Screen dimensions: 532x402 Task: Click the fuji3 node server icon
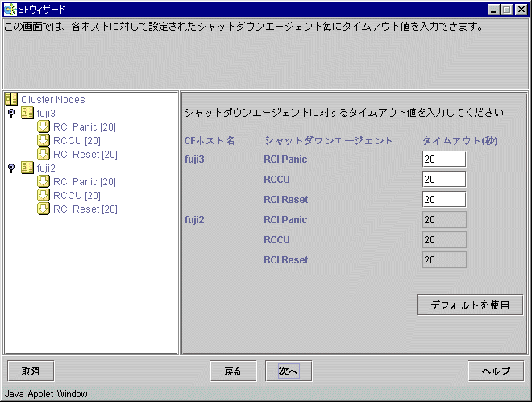pos(27,113)
